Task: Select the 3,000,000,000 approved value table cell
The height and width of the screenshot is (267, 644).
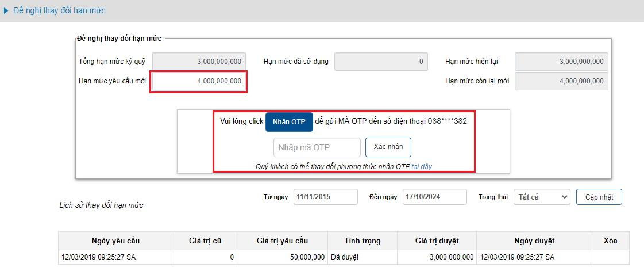Action: pos(437,257)
